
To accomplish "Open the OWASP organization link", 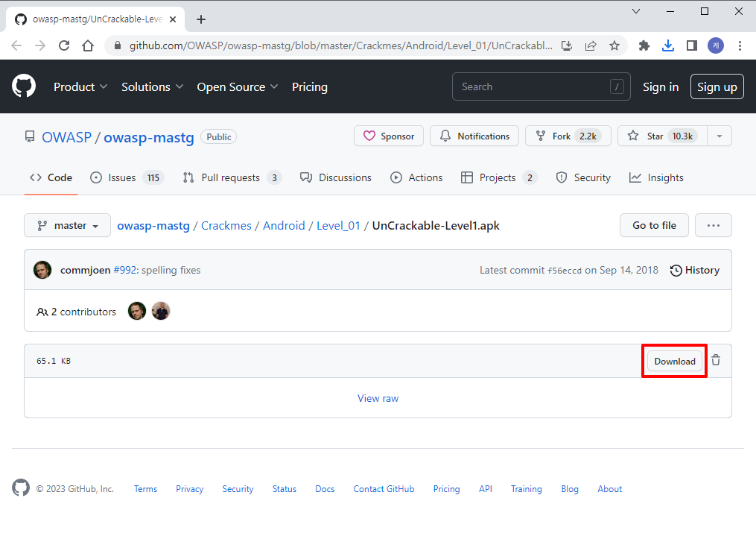I will pos(66,137).
